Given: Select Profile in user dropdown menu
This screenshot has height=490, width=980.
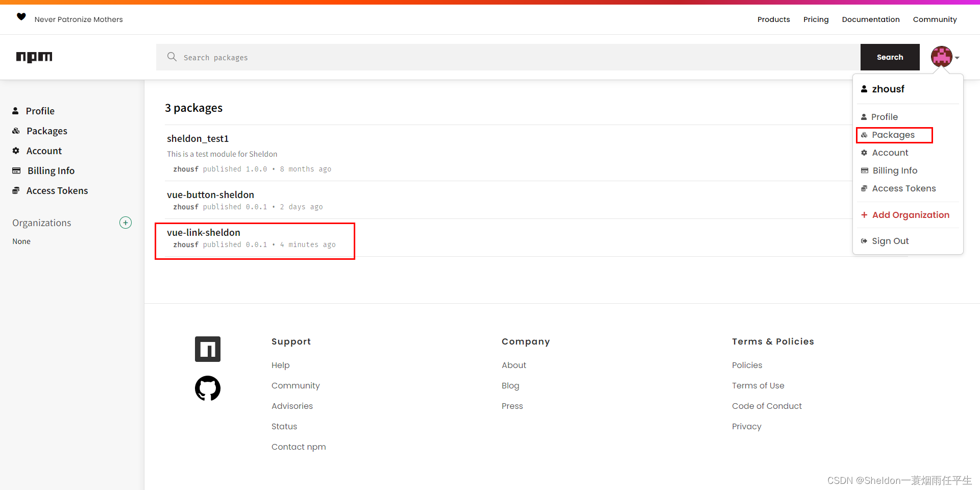Looking at the screenshot, I should (884, 117).
